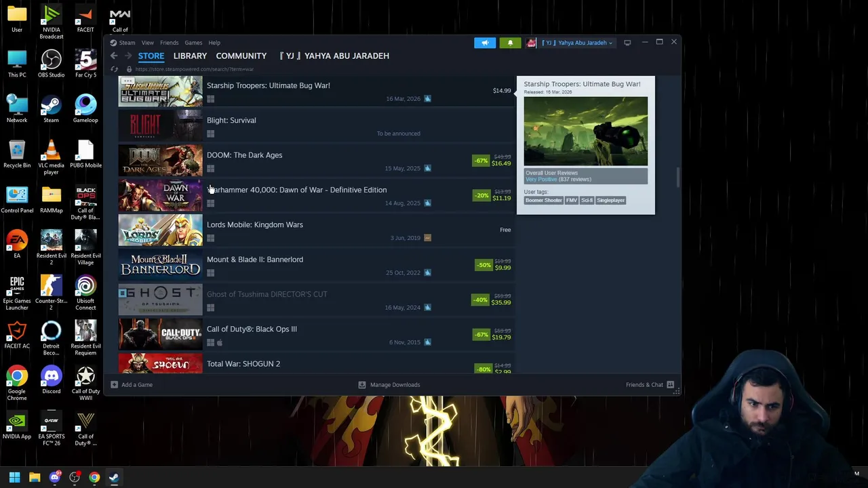Screen dimensions: 868x488
Task: Click the Boomer Shooter user tag
Action: [544, 201]
